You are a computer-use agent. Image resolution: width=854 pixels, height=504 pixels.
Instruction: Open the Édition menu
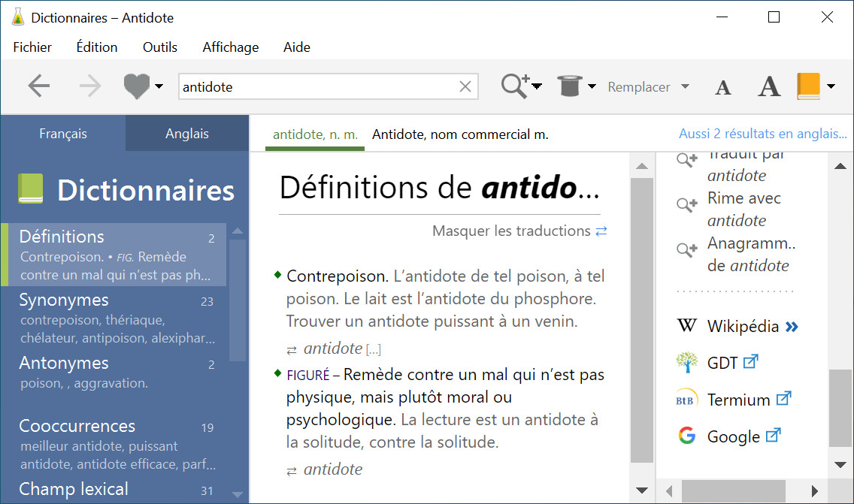click(97, 47)
